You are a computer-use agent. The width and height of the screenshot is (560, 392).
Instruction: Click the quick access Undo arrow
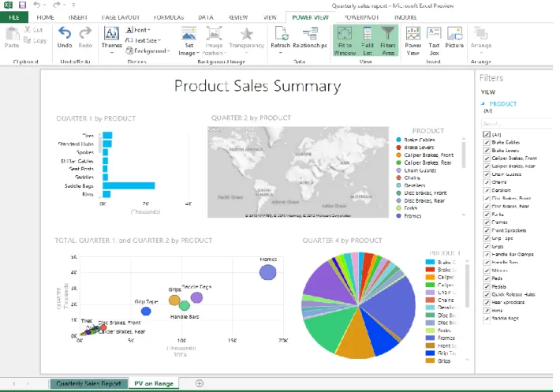tap(37, 5)
